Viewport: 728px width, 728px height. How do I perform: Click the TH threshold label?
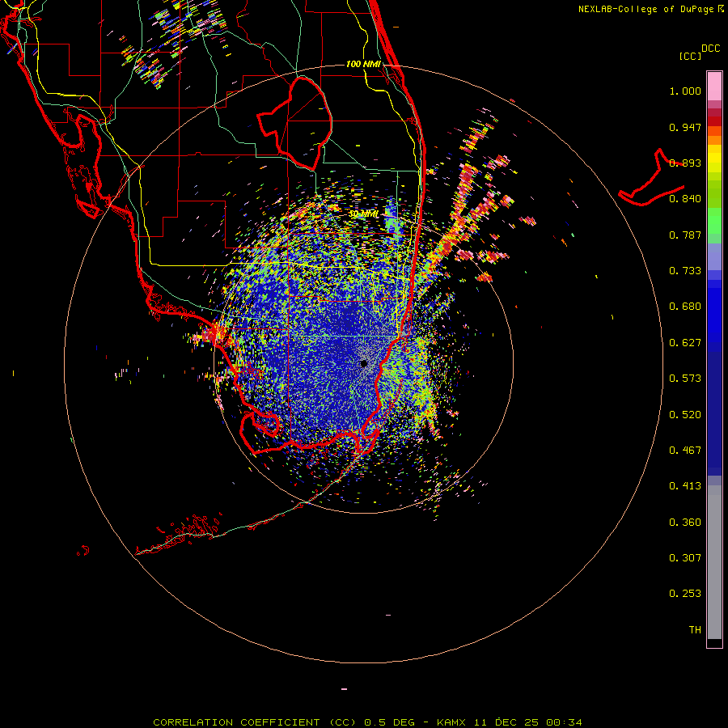(695, 630)
